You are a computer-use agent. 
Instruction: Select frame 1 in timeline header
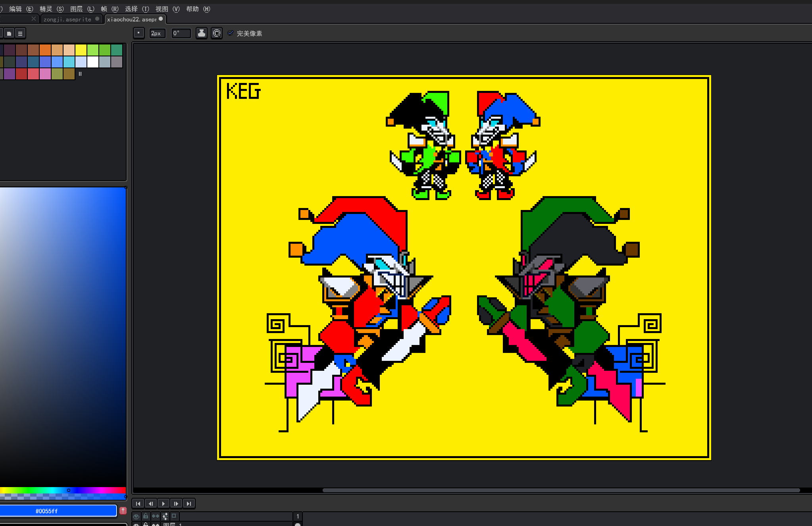pyautogui.click(x=298, y=516)
